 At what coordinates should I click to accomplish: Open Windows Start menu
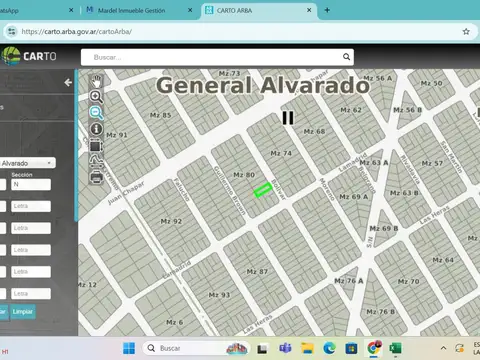tap(129, 348)
